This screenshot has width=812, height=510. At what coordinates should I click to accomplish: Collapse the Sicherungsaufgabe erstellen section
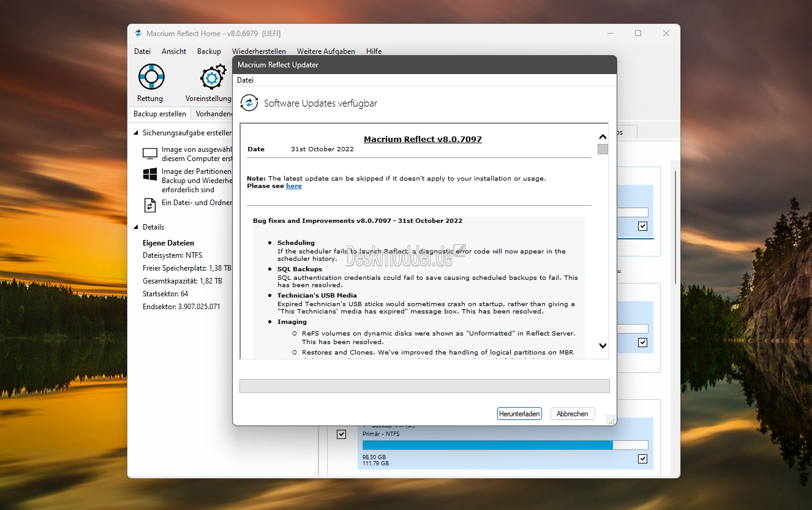[137, 132]
